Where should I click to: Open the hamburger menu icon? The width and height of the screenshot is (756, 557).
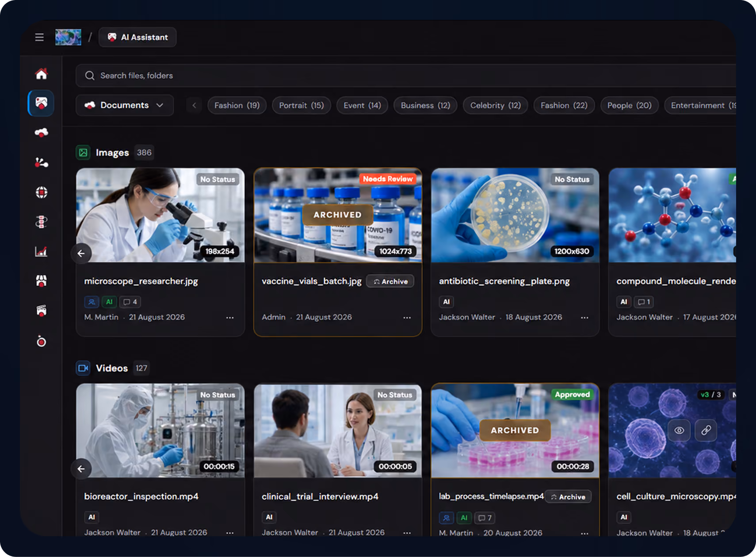pyautogui.click(x=39, y=37)
